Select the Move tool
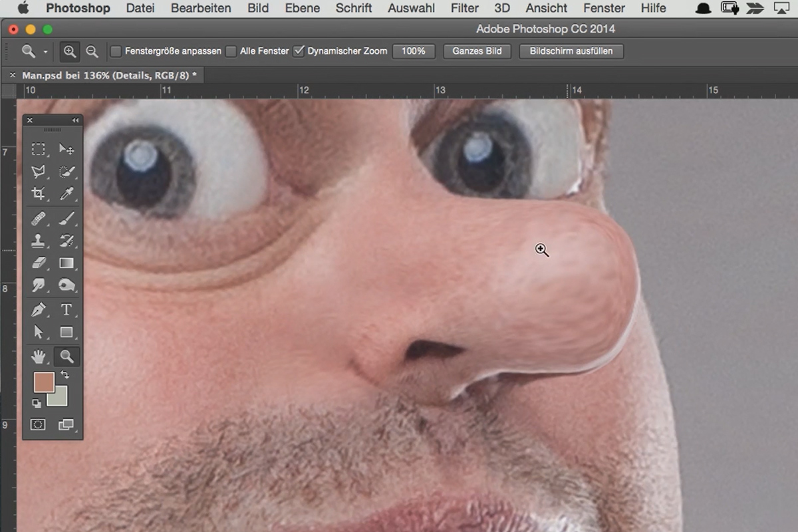This screenshot has width=798, height=532. click(66, 149)
